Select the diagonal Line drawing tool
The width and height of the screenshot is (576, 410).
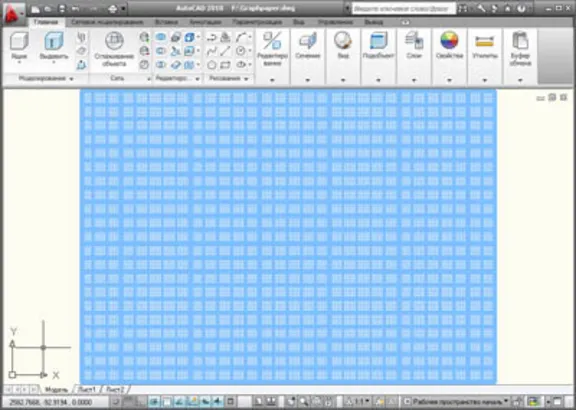(x=225, y=51)
